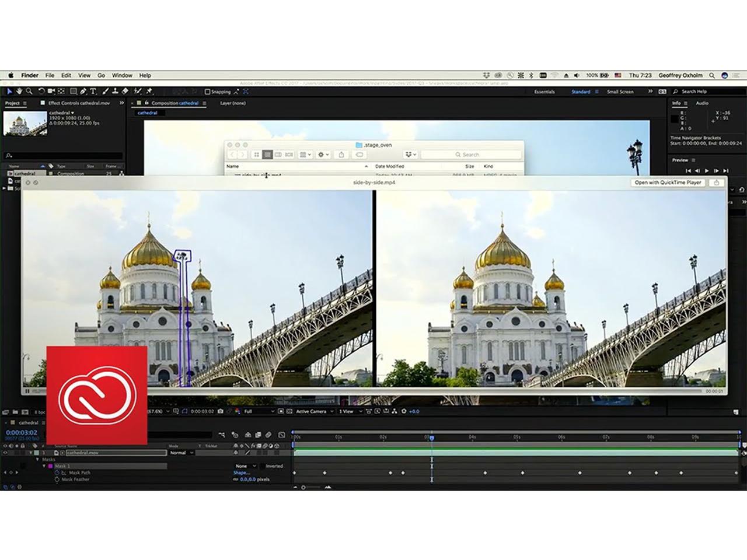Click Mask 1's purple color swatch

[x=51, y=466]
